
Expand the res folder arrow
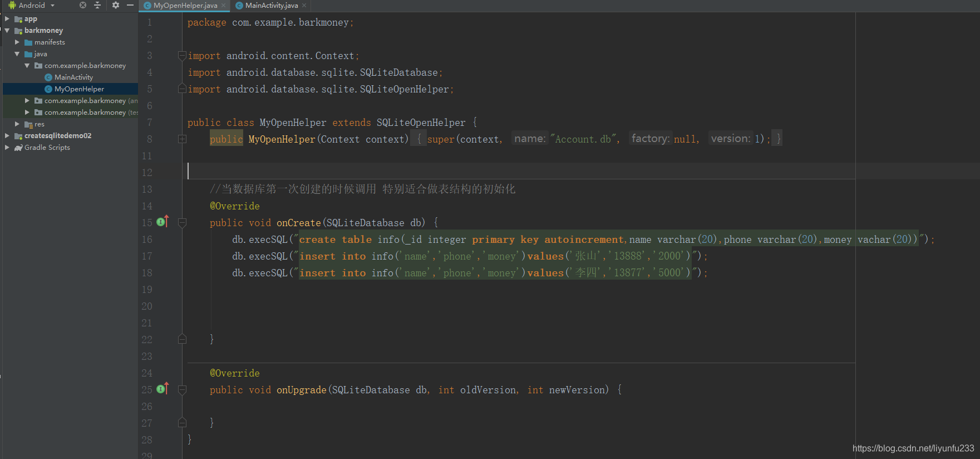[x=17, y=124]
